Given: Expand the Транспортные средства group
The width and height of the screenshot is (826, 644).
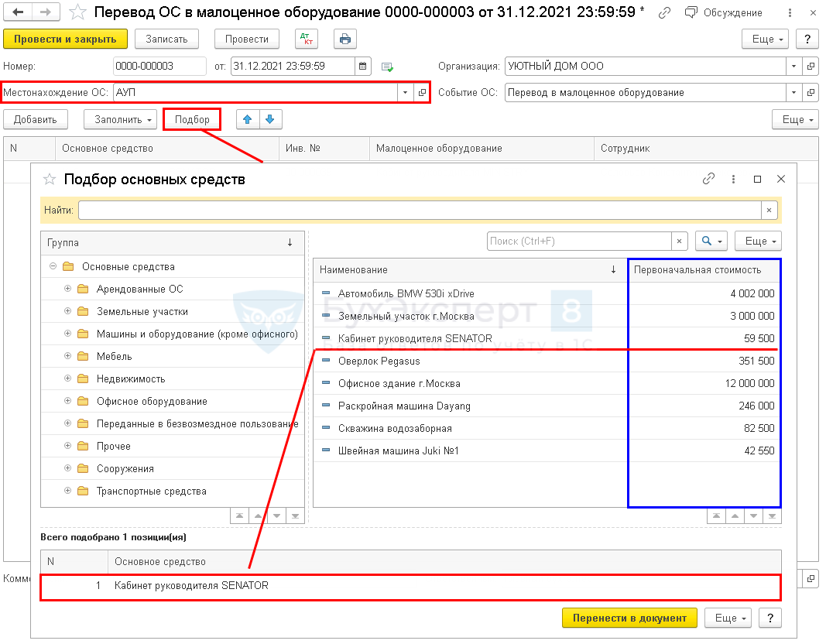Looking at the screenshot, I should tap(67, 492).
